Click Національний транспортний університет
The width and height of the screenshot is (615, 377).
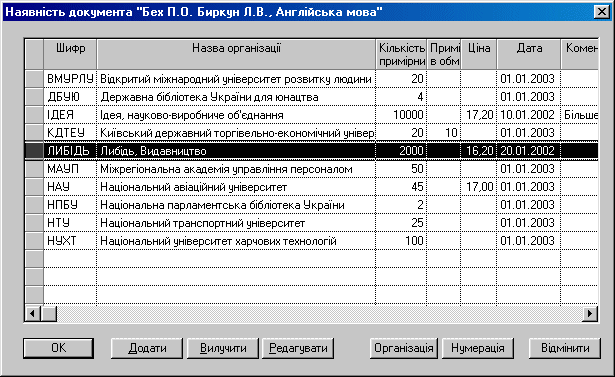pyautogui.click(x=236, y=223)
